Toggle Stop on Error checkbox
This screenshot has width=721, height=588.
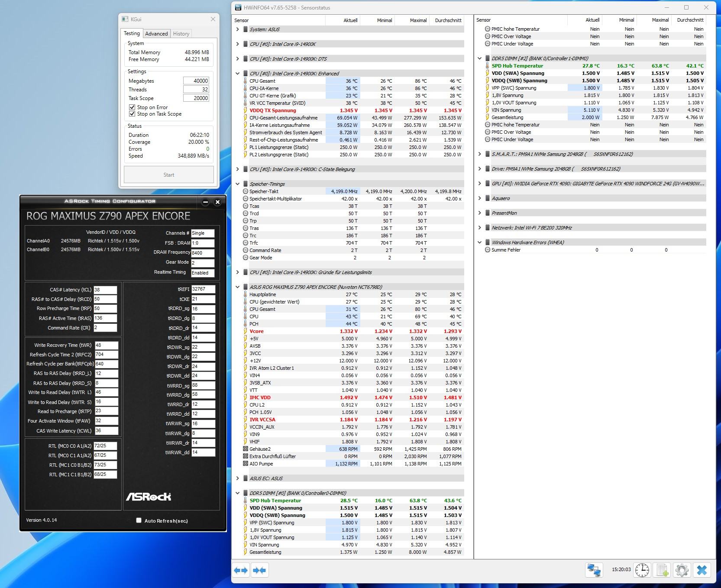(x=132, y=107)
